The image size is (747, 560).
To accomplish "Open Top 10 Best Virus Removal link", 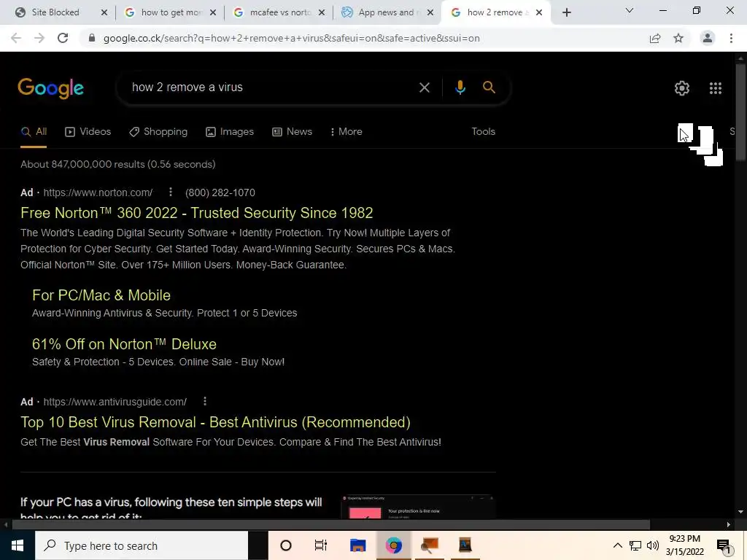I will coord(215,422).
